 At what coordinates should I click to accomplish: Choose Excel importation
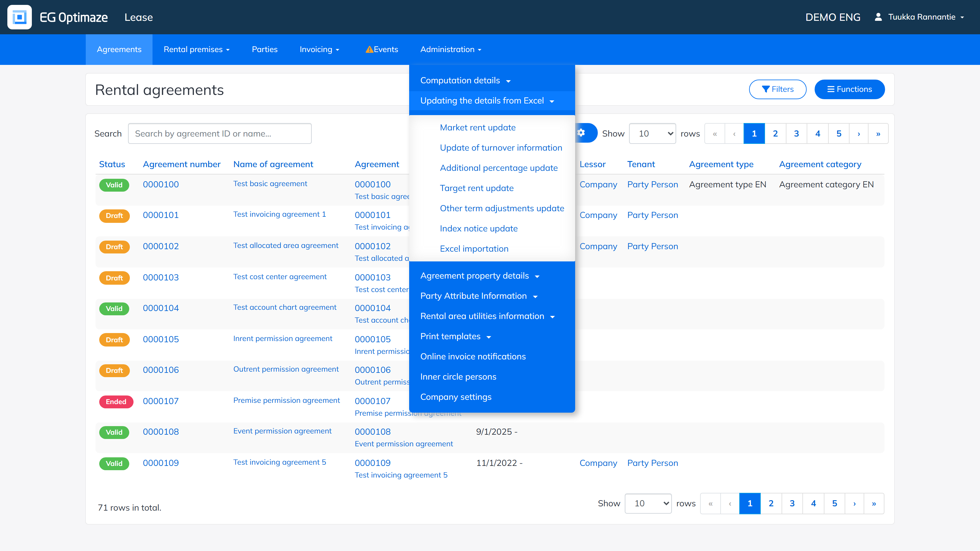[x=474, y=249]
